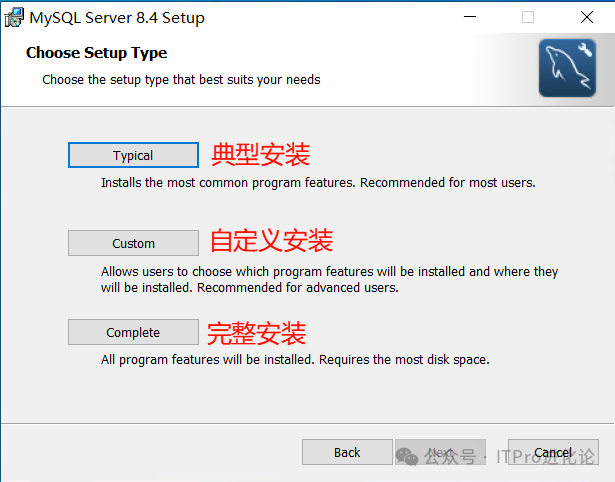Click the Typical install description text
This screenshot has width=615, height=482.
pos(318,183)
